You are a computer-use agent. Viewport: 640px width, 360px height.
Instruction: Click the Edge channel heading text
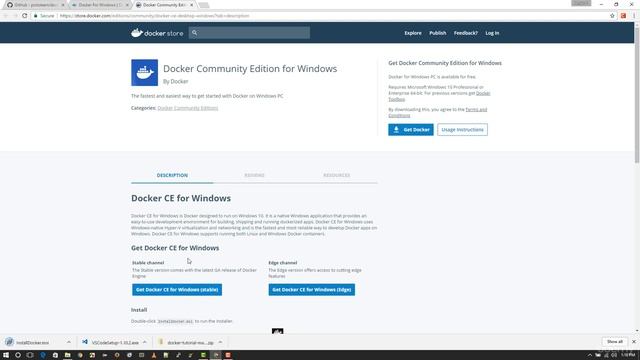(x=282, y=263)
